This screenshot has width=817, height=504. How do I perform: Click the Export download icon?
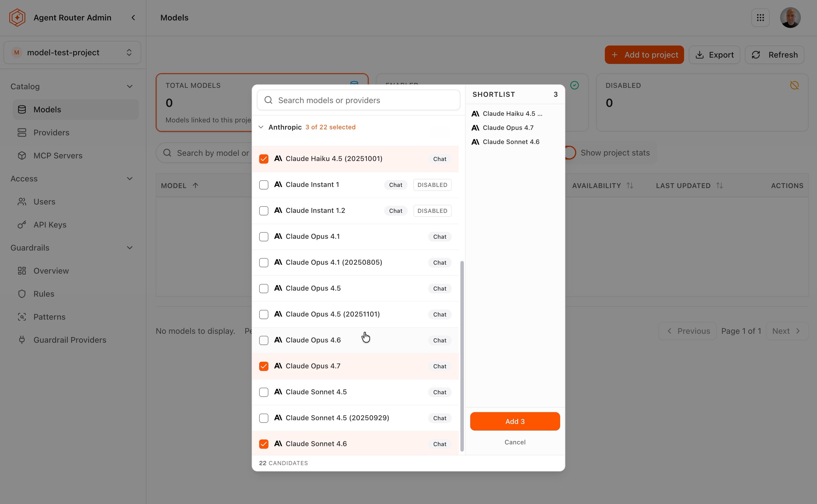pos(700,55)
